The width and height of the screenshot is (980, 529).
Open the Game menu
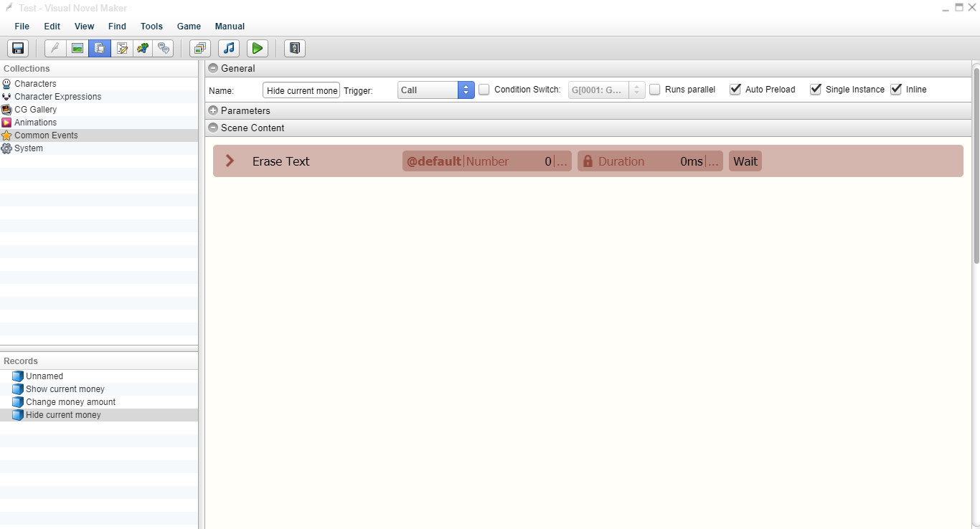click(189, 27)
